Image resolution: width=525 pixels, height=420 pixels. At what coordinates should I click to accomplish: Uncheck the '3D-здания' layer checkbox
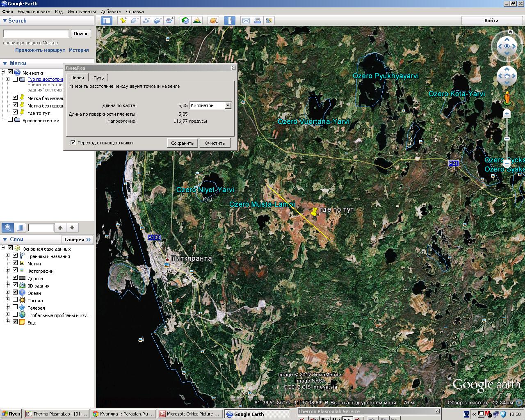(15, 285)
